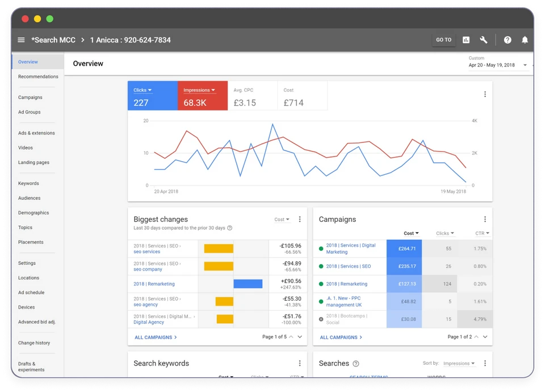This screenshot has width=545, height=392.
Task: Open Campaigns card three-dot menu
Action: (x=485, y=219)
